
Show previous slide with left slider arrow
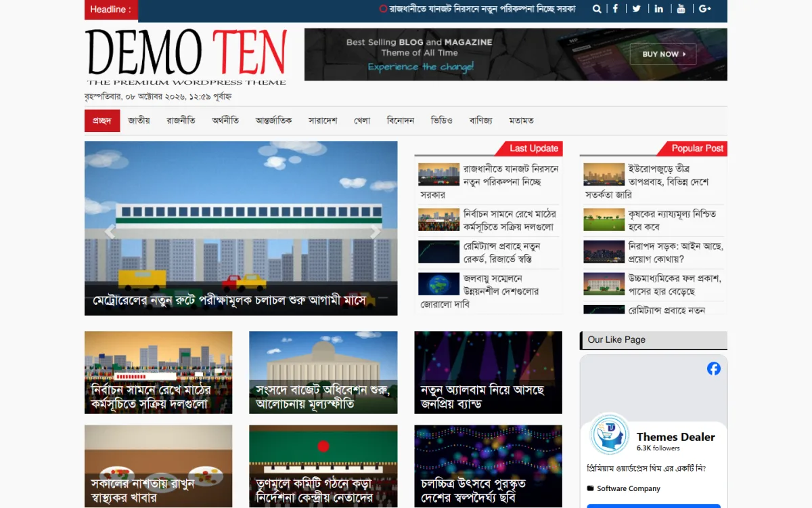click(110, 232)
